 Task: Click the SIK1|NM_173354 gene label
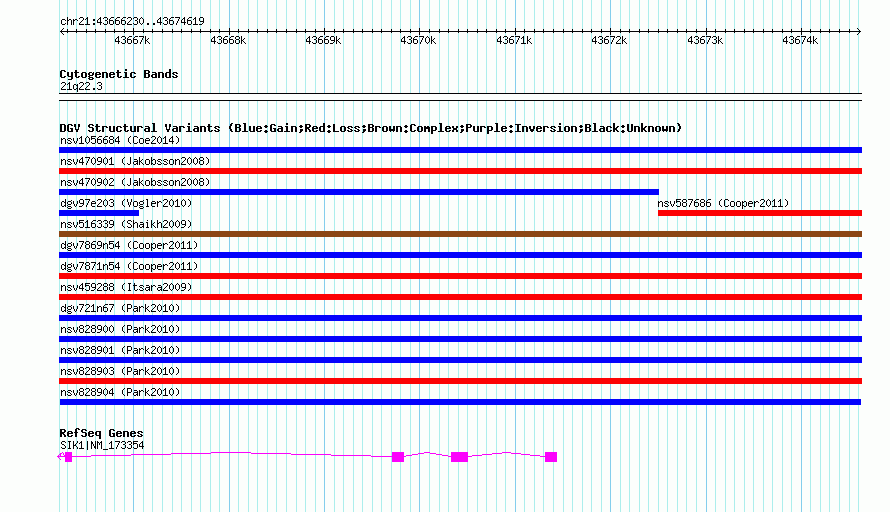click(102, 446)
